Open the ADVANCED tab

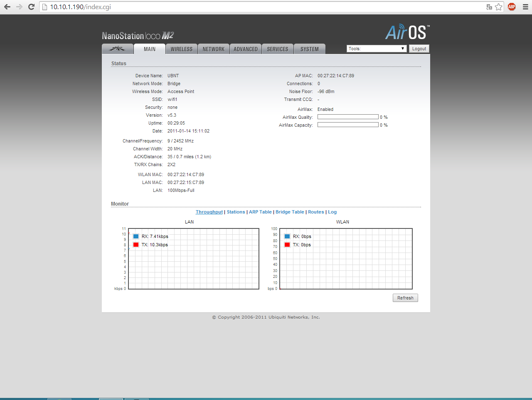click(246, 49)
